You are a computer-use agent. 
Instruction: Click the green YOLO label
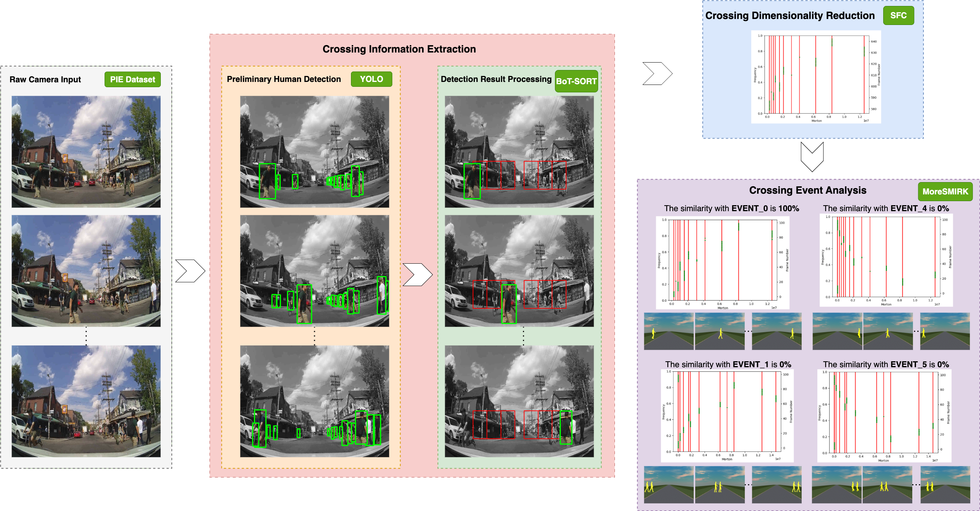pos(371,79)
